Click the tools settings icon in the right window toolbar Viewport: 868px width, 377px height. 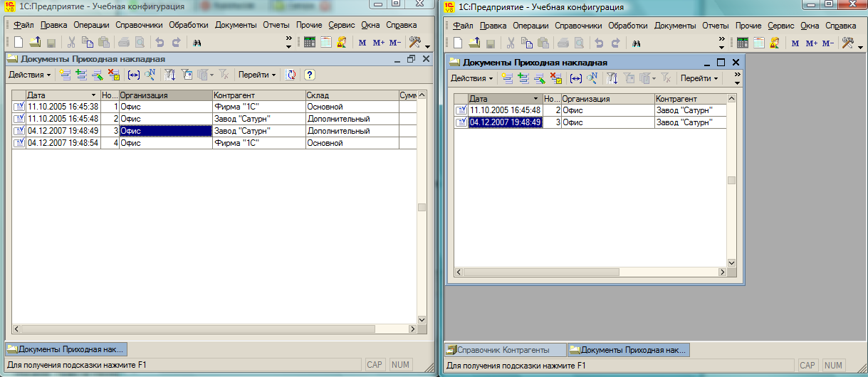point(847,43)
